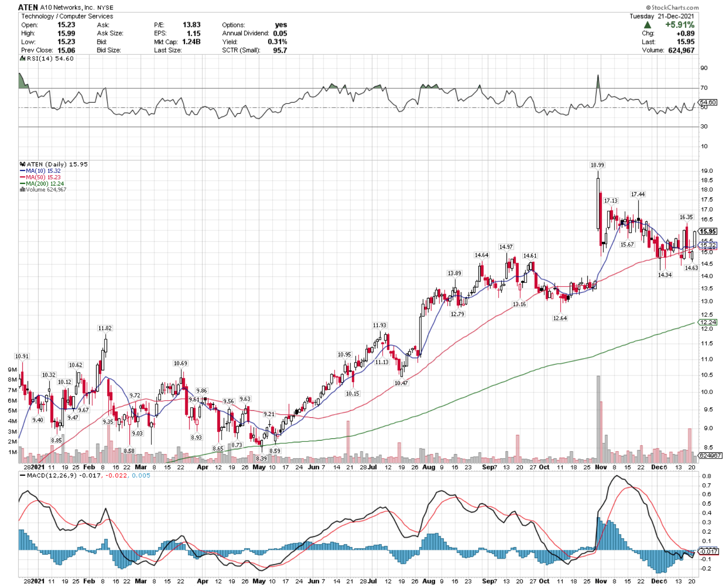Click the P/E value 13.83
Viewport: 726px width, 588px height.
pos(191,25)
